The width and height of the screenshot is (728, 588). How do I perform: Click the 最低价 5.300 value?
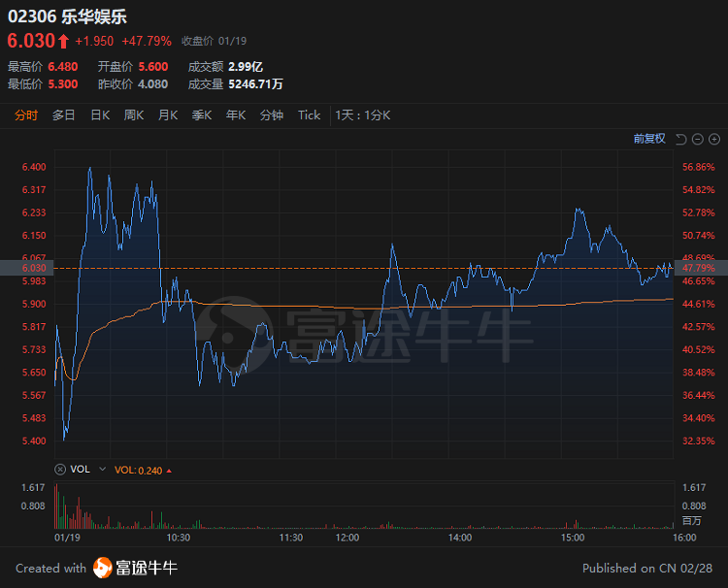point(63,84)
